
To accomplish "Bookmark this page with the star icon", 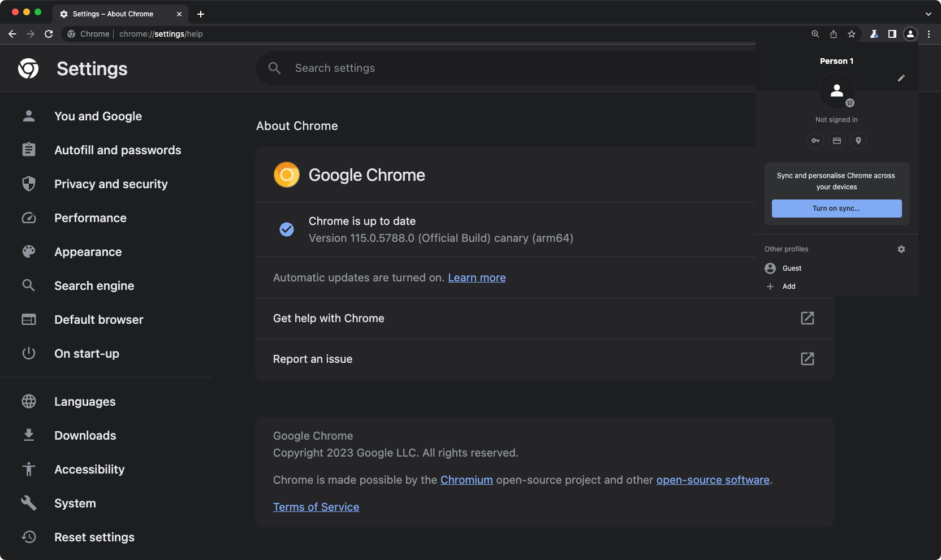I will tap(851, 34).
